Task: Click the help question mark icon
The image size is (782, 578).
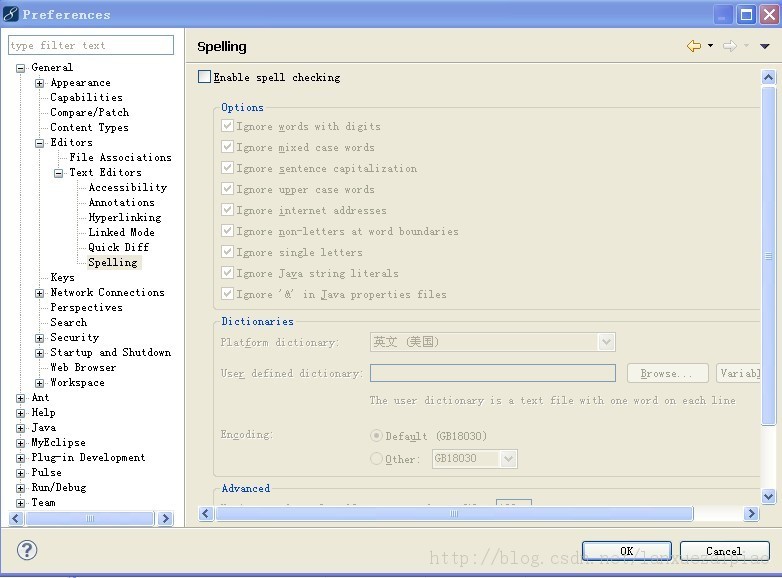Action: 27,550
